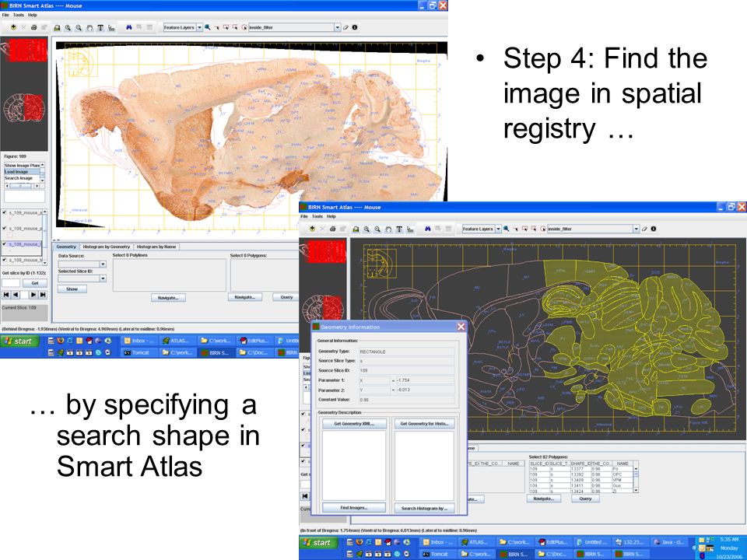747x560 pixels.
Task: Click Search Histogram by button
Action: [424, 508]
